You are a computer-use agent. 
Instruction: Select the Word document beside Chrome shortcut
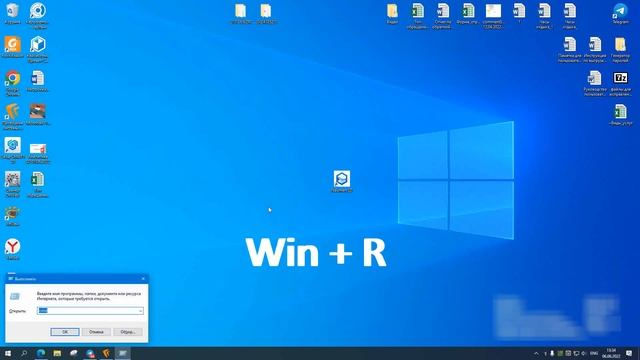coord(38,81)
